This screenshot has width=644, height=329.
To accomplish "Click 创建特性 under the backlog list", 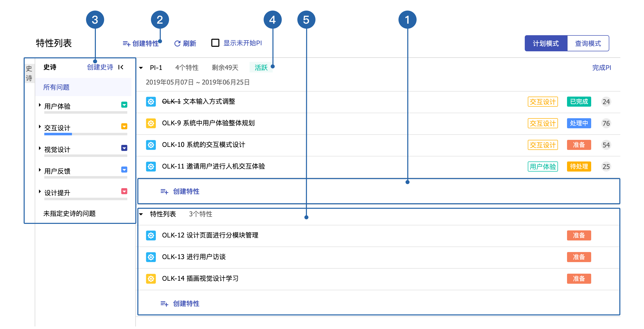I will click(x=180, y=304).
